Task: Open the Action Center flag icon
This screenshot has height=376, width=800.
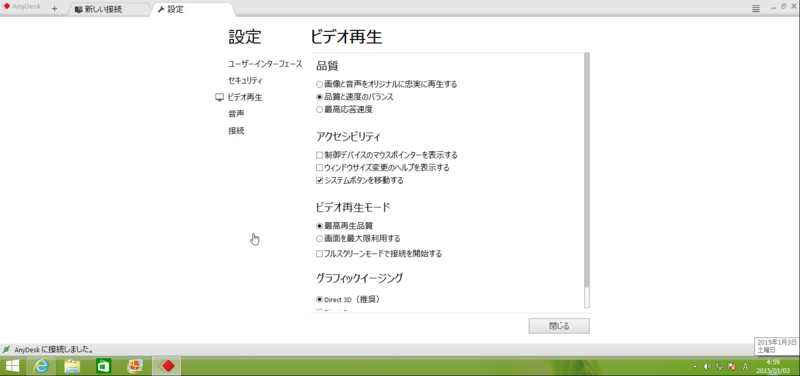Action: [x=731, y=366]
